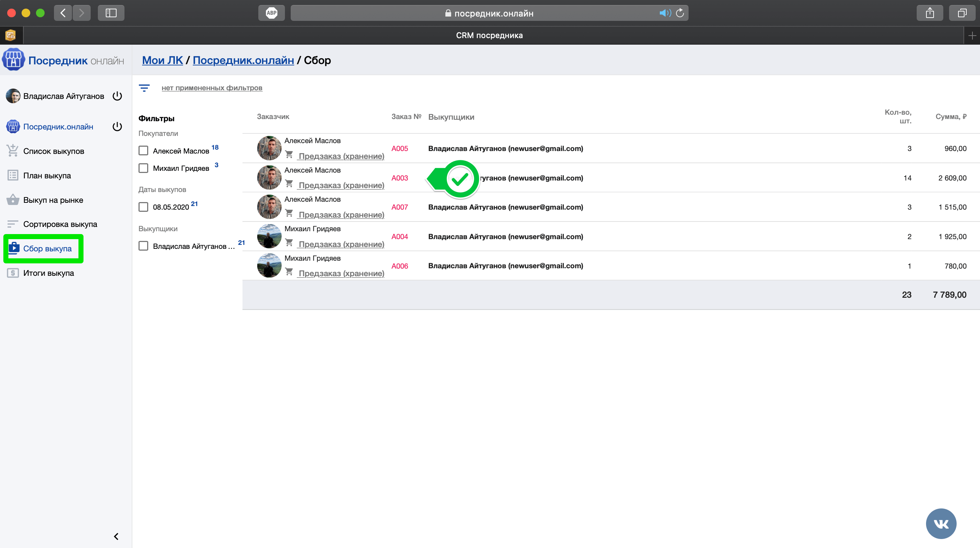Collapse the left sidebar with chevron

(116, 536)
